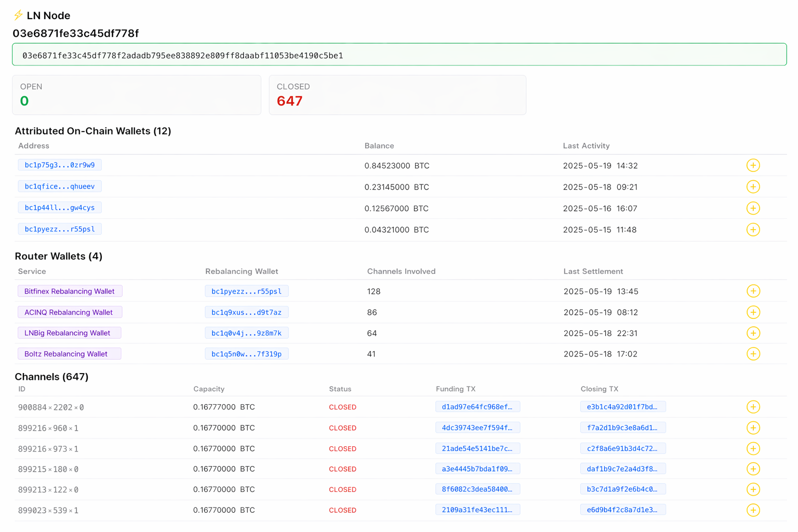Select LNBig Rebalancing Wallet service tag

pos(69,333)
